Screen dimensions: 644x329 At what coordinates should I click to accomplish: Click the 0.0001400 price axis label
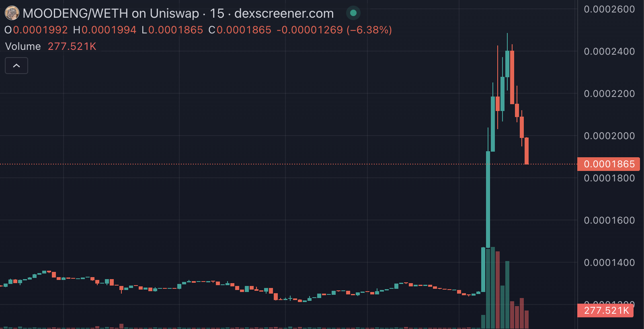[x=609, y=263]
